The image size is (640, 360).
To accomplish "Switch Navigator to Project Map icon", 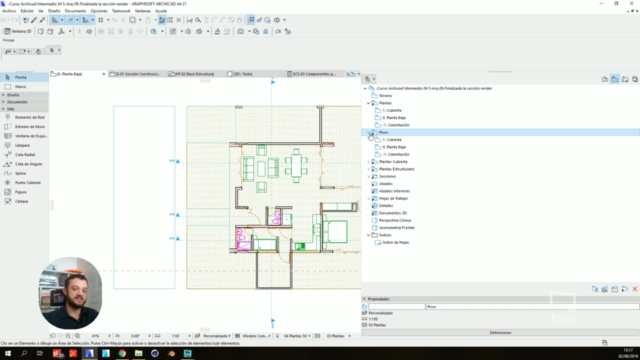I will point(605,79).
